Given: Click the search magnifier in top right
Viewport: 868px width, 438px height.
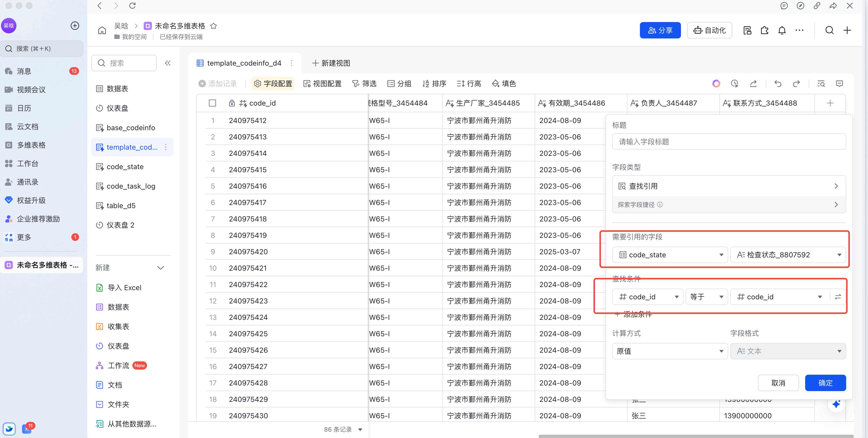Looking at the screenshot, I should [829, 30].
